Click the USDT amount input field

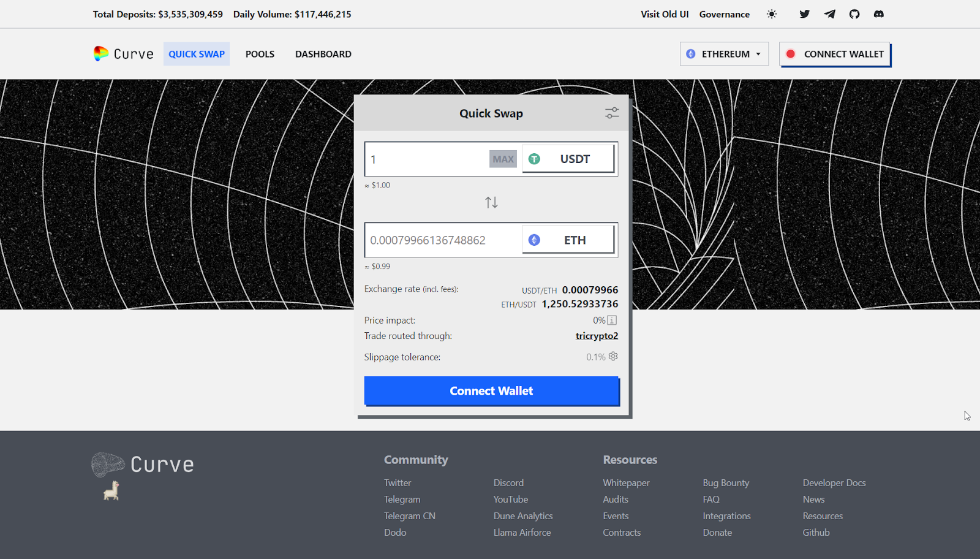427,159
